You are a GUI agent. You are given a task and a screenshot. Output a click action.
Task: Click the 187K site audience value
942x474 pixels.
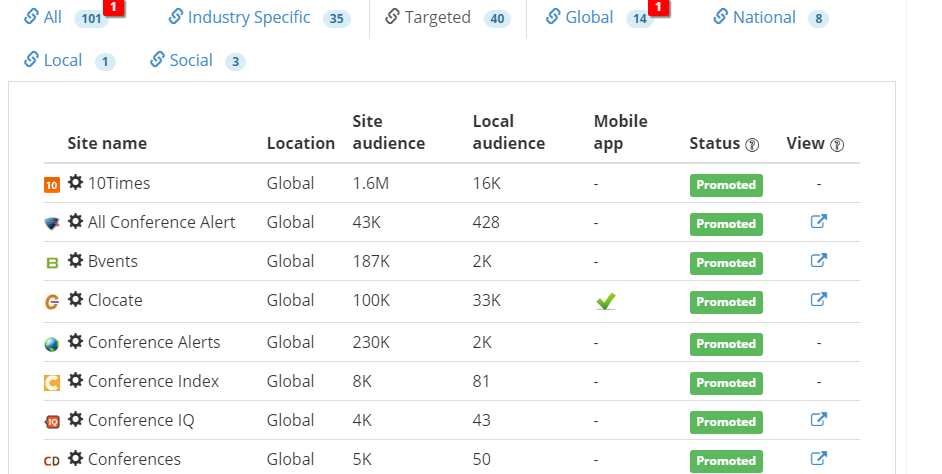point(371,261)
